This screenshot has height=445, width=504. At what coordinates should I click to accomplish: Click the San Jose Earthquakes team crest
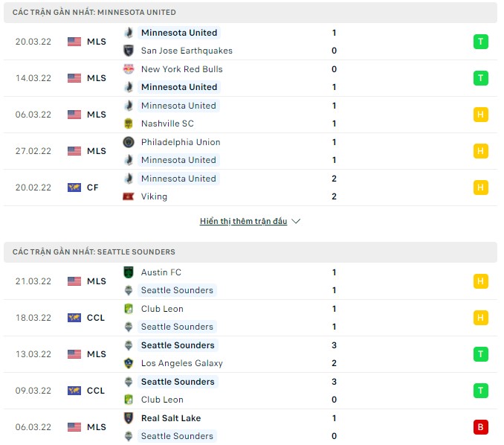[x=128, y=51]
